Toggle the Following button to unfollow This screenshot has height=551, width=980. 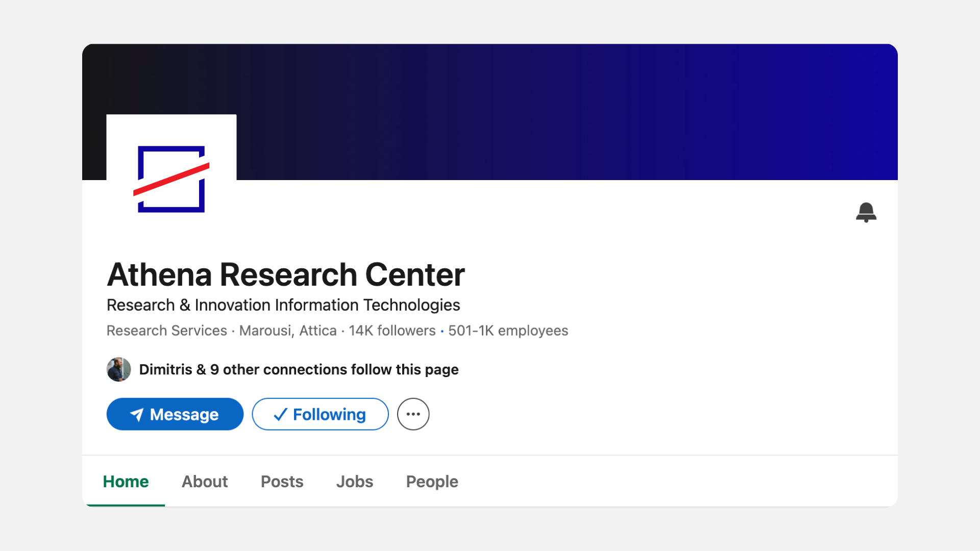(x=320, y=414)
